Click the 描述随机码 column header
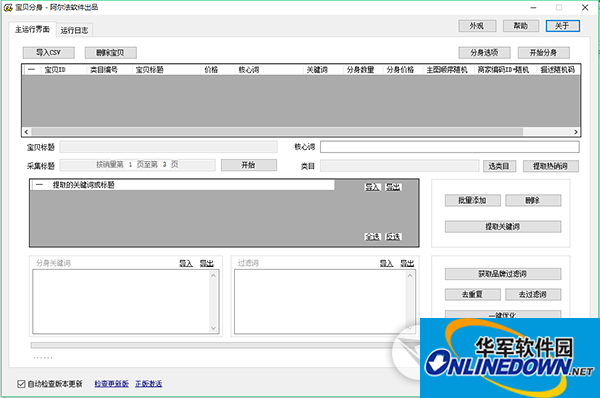The image size is (600, 398). coord(558,70)
